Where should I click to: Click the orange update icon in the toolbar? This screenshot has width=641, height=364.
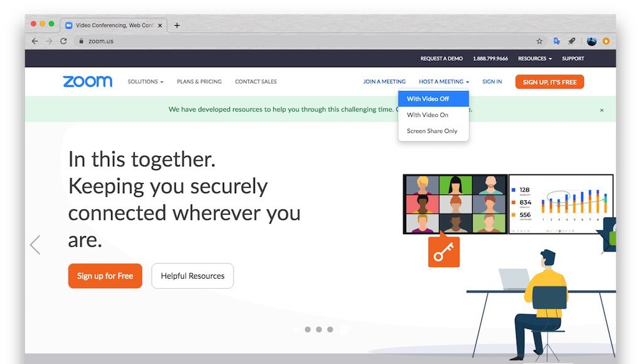click(x=606, y=41)
